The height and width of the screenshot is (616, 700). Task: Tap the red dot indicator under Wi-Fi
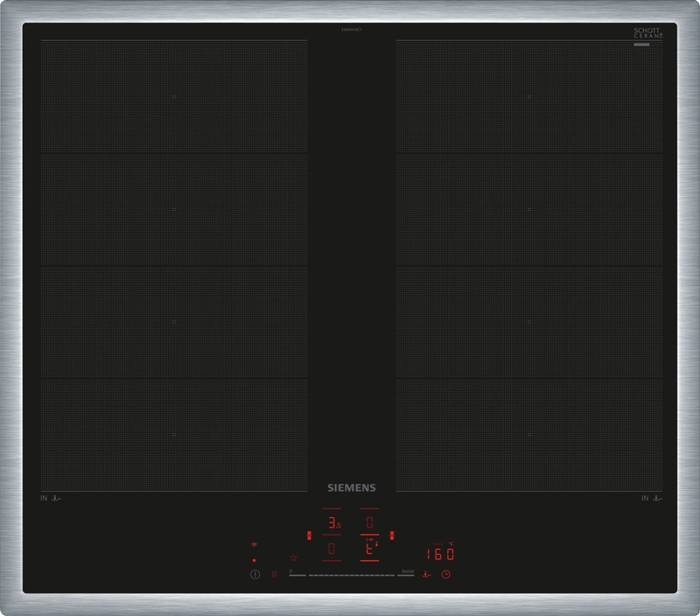pyautogui.click(x=254, y=560)
